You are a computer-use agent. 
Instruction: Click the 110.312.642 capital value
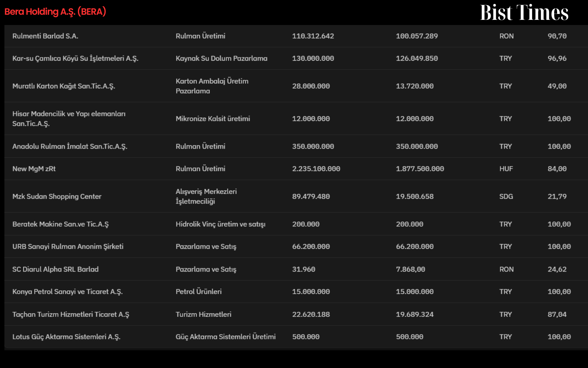[x=313, y=36]
